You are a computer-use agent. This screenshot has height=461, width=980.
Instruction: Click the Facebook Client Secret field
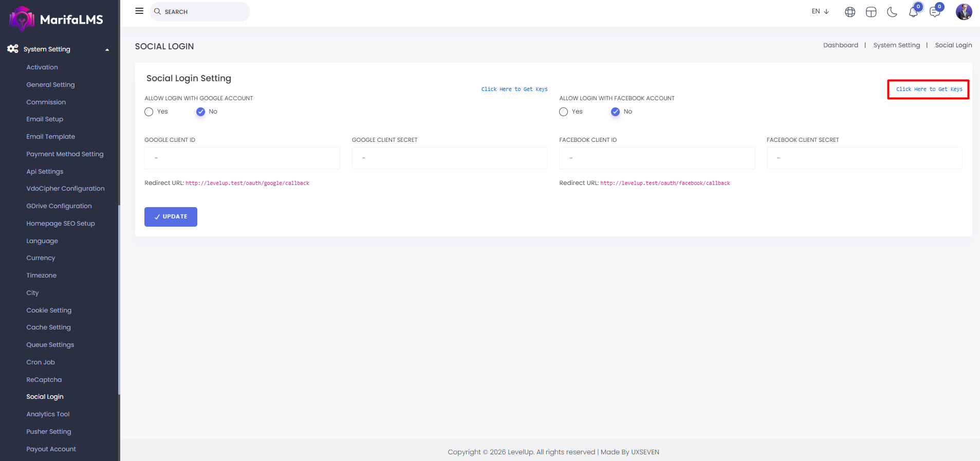point(864,158)
